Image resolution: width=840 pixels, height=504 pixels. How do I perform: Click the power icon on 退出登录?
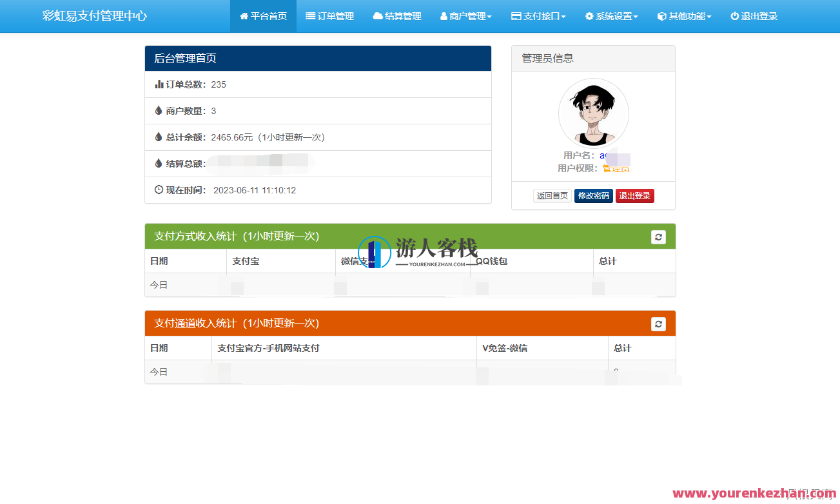point(736,16)
